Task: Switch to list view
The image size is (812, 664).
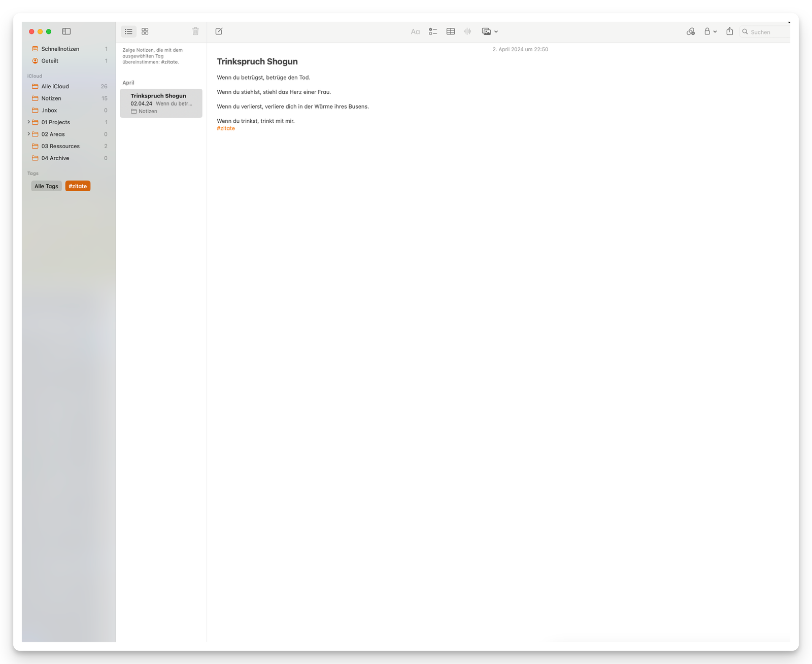Action: point(128,31)
